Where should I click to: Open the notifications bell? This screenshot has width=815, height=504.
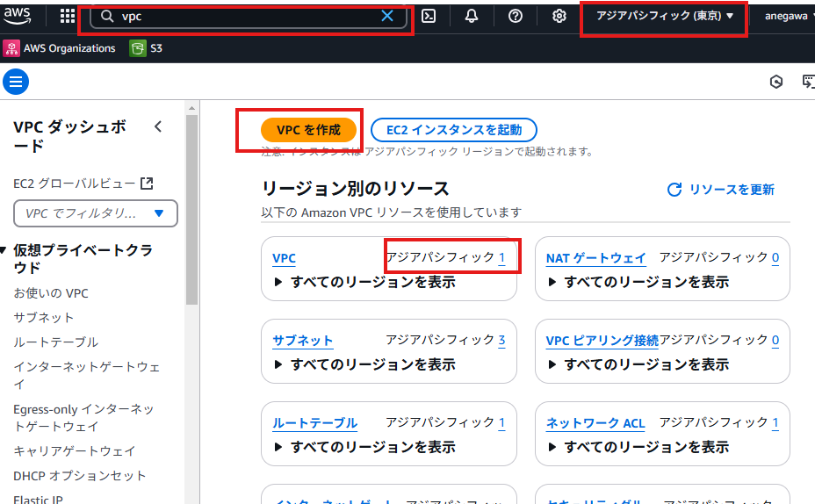pyautogui.click(x=472, y=16)
